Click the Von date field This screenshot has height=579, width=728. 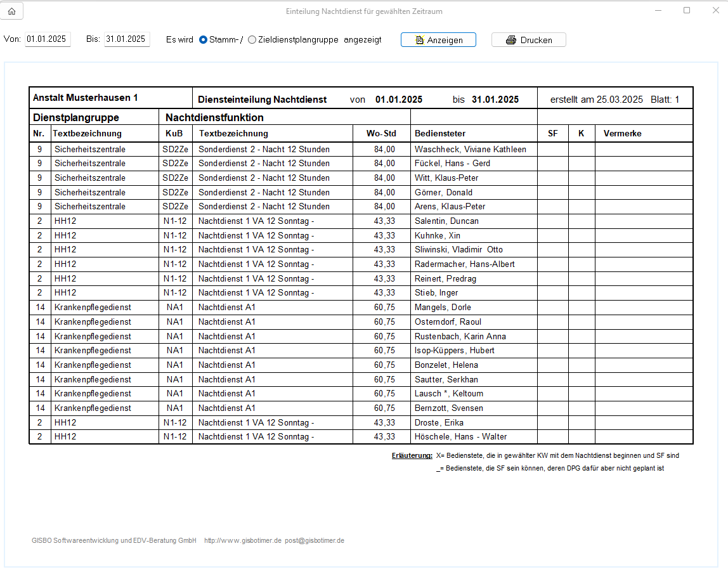pos(47,39)
